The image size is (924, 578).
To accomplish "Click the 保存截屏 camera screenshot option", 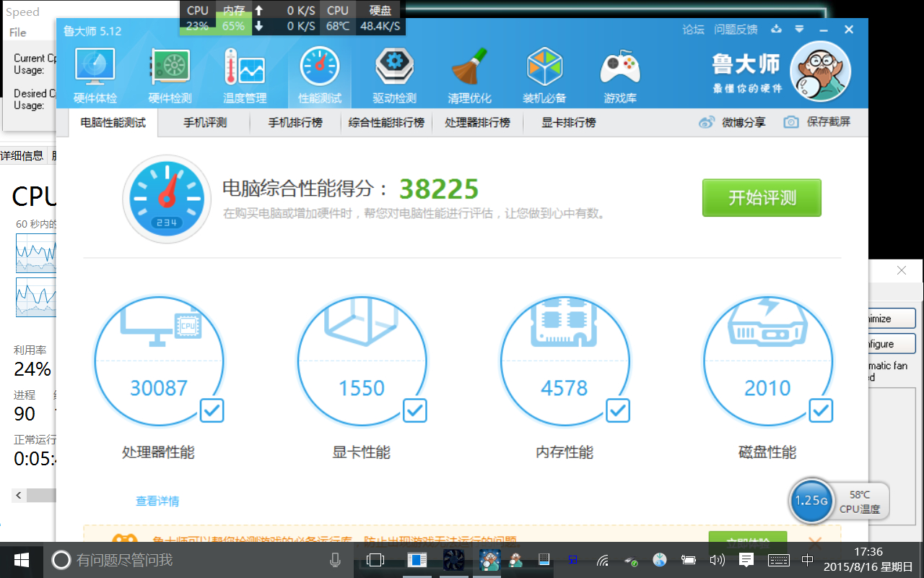I will (x=817, y=122).
